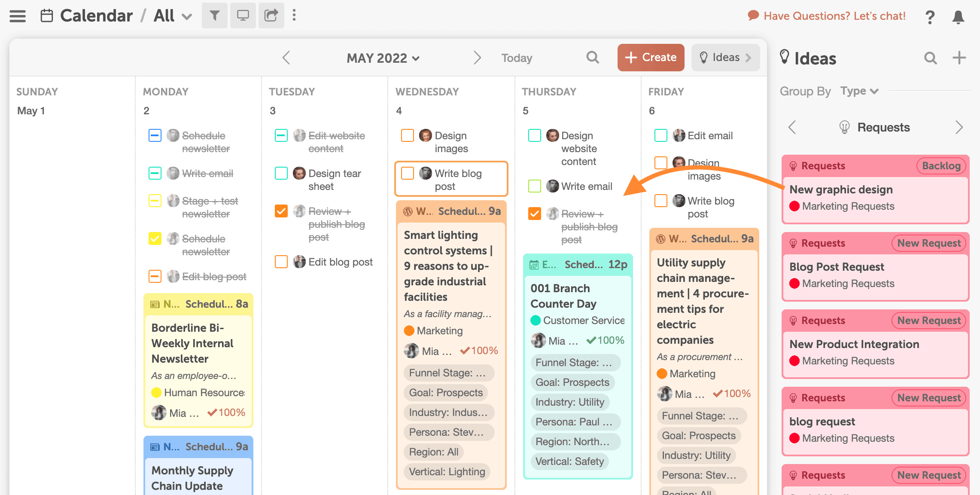
Task: Show previous idea group arrow
Action: (792, 127)
